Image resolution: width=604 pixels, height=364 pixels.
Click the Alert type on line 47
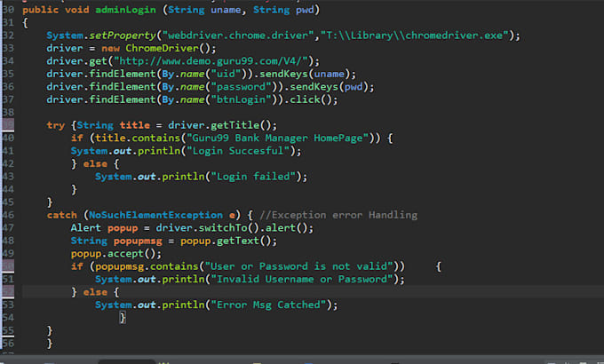tap(86, 228)
